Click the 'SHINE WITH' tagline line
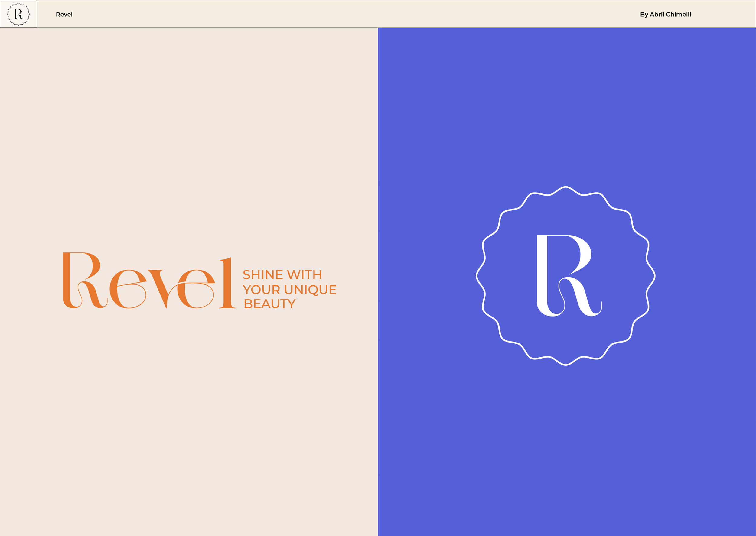This screenshot has width=756, height=536. tap(282, 274)
